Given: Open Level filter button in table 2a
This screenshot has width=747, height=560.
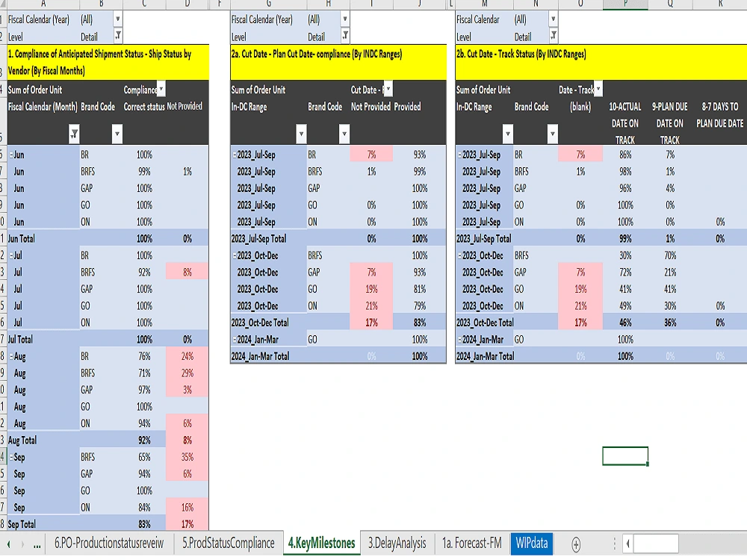Looking at the screenshot, I should 345,36.
